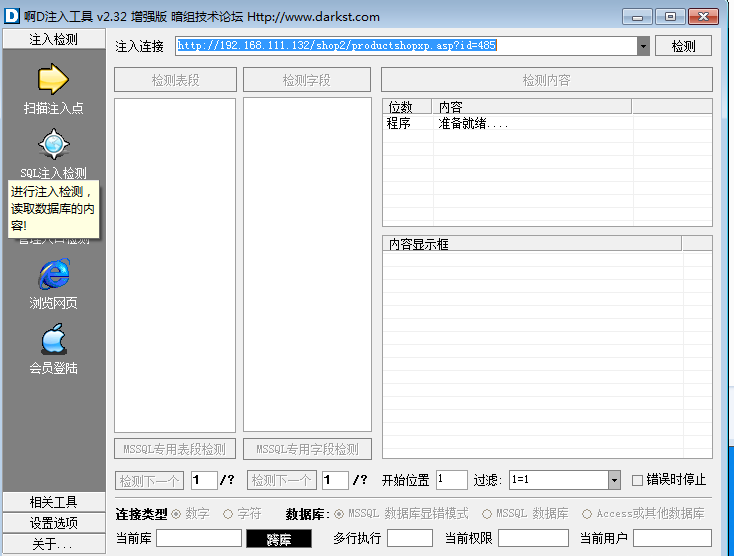This screenshot has height=556, width=734.
Task: Click the blue D application icon in title bar
Action: click(12, 16)
